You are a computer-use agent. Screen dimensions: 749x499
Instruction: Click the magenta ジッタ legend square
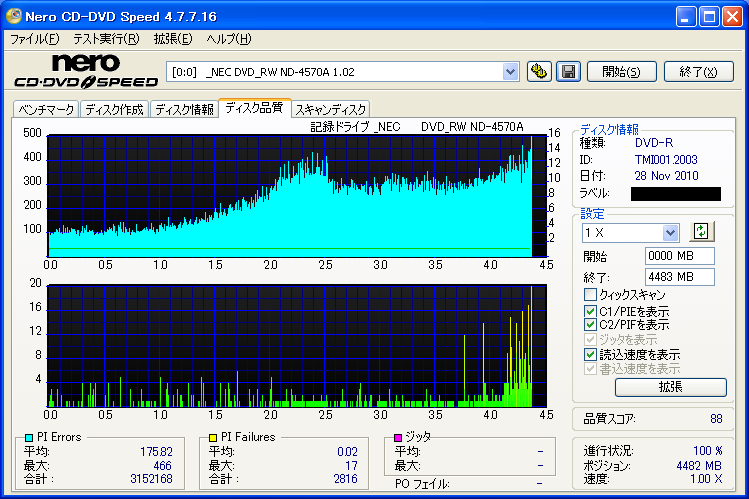click(398, 437)
